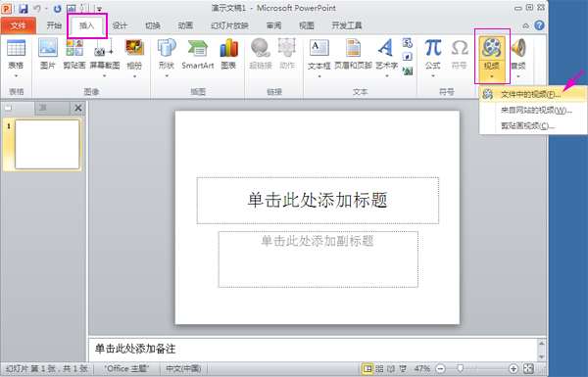Insert slide number small icon
Image resolution: width=588 pixels, height=377 pixels.
pyautogui.click(x=408, y=57)
